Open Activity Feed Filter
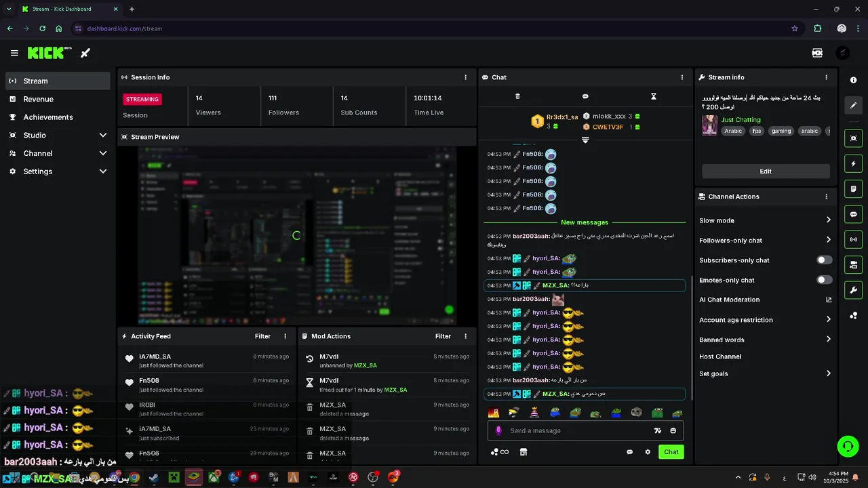The height and width of the screenshot is (488, 868). (x=262, y=336)
